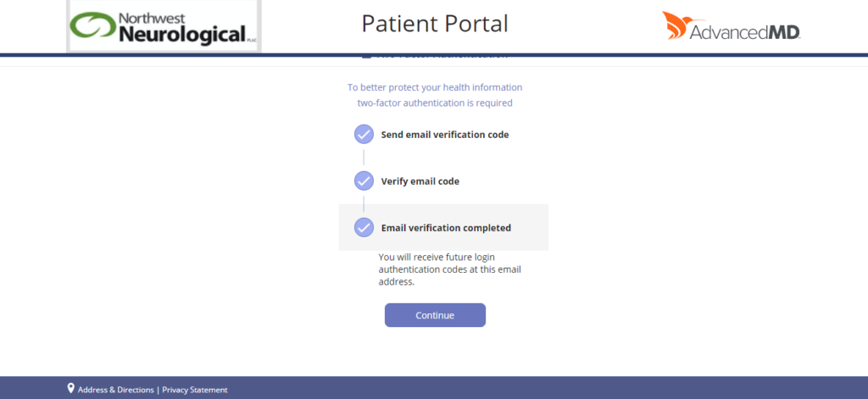Image resolution: width=868 pixels, height=399 pixels.
Task: Click the partially hidden Two-Factor Authentication header
Action: click(435, 56)
